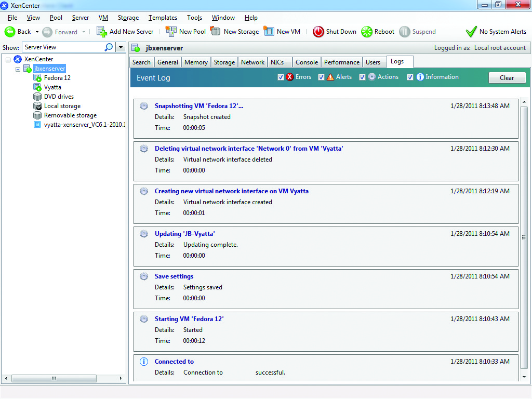Collapse the XenCenter tree node

point(8,60)
